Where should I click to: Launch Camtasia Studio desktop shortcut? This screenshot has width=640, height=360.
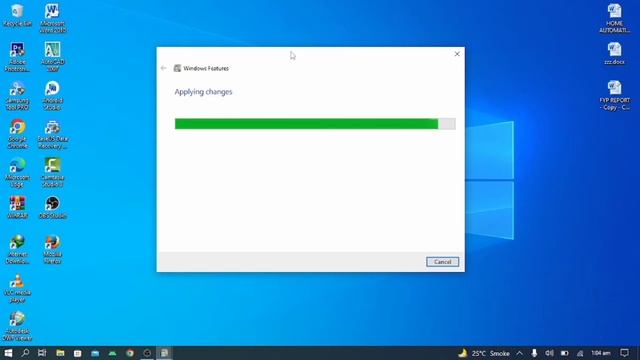pyautogui.click(x=53, y=173)
